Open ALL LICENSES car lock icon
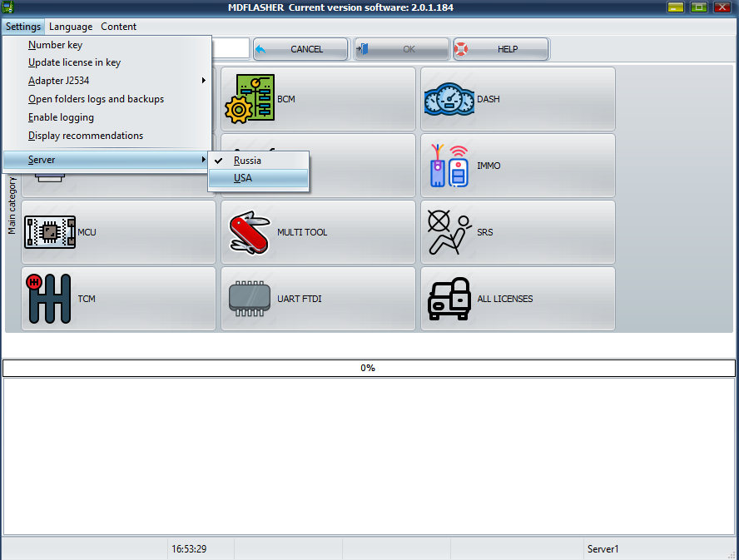Image resolution: width=739 pixels, height=560 pixels. tap(449, 299)
